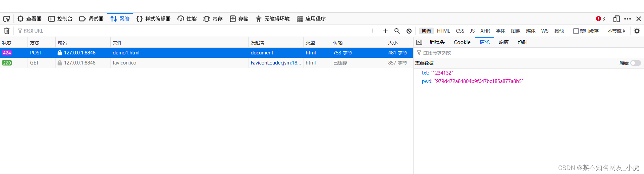The height and width of the screenshot is (174, 644).
Task: Close the developer tools panel
Action: click(x=639, y=19)
